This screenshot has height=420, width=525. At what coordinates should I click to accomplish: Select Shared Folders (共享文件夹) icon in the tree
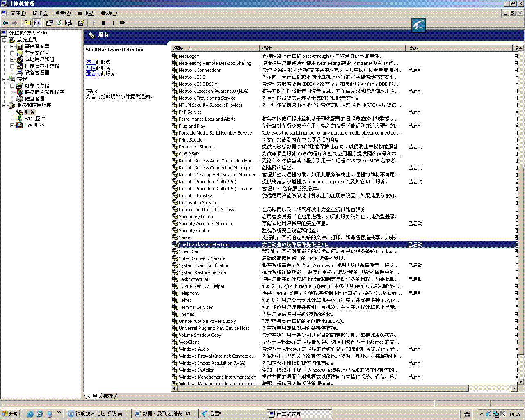click(x=20, y=53)
